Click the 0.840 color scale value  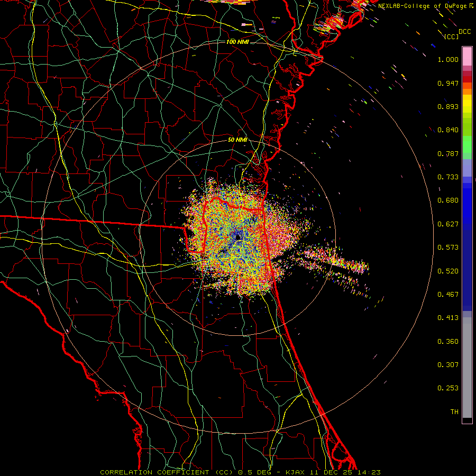coord(448,130)
